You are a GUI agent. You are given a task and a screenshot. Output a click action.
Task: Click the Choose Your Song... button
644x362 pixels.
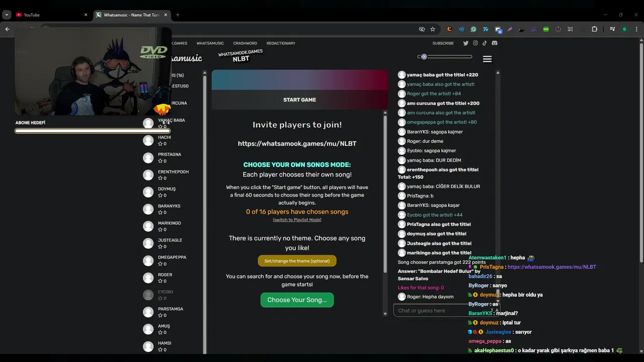click(297, 300)
